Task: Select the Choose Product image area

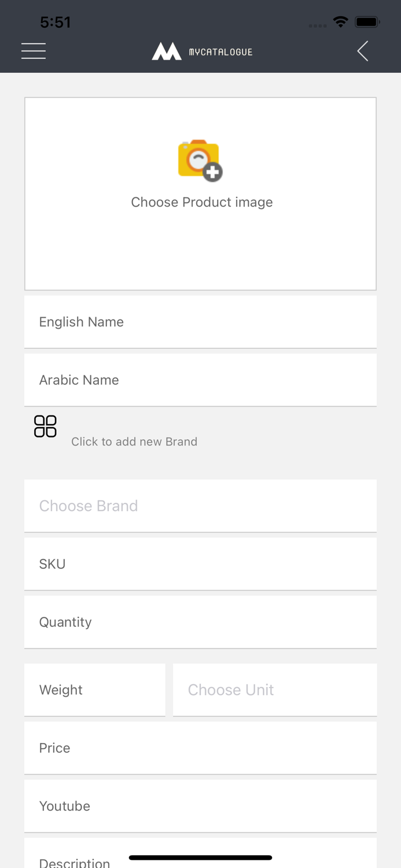Action: tap(200, 194)
